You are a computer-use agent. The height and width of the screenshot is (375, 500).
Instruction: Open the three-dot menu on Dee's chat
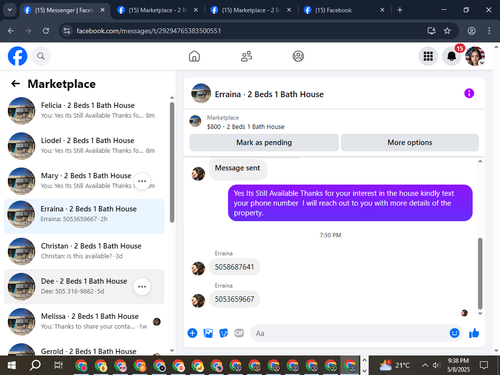coord(142,287)
